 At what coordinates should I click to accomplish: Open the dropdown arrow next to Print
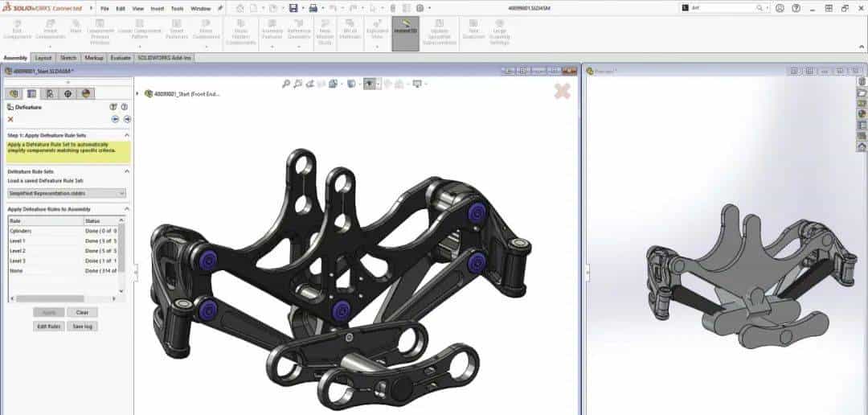point(321,8)
